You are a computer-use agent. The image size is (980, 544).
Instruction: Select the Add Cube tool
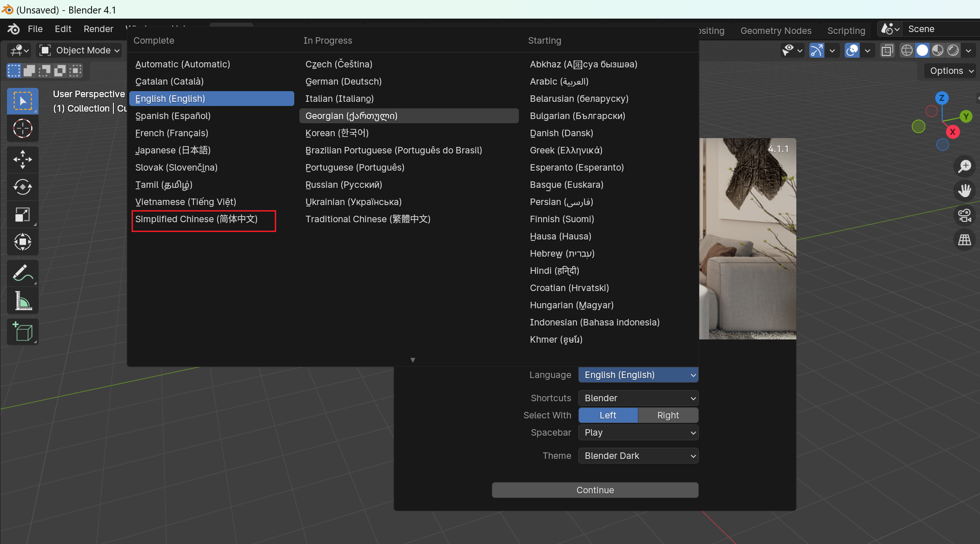coord(22,332)
